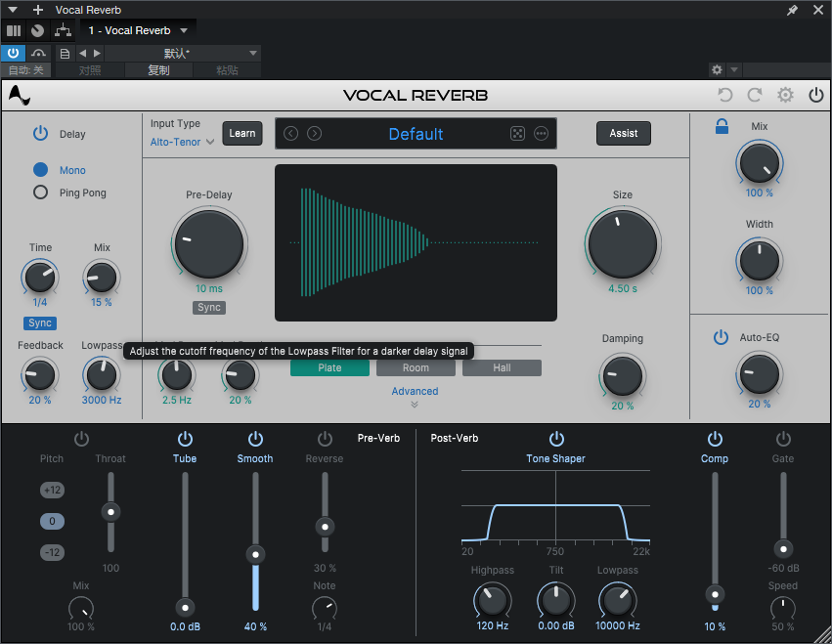Select the Plate reverb type
Screen dimensions: 832x644
[329, 367]
